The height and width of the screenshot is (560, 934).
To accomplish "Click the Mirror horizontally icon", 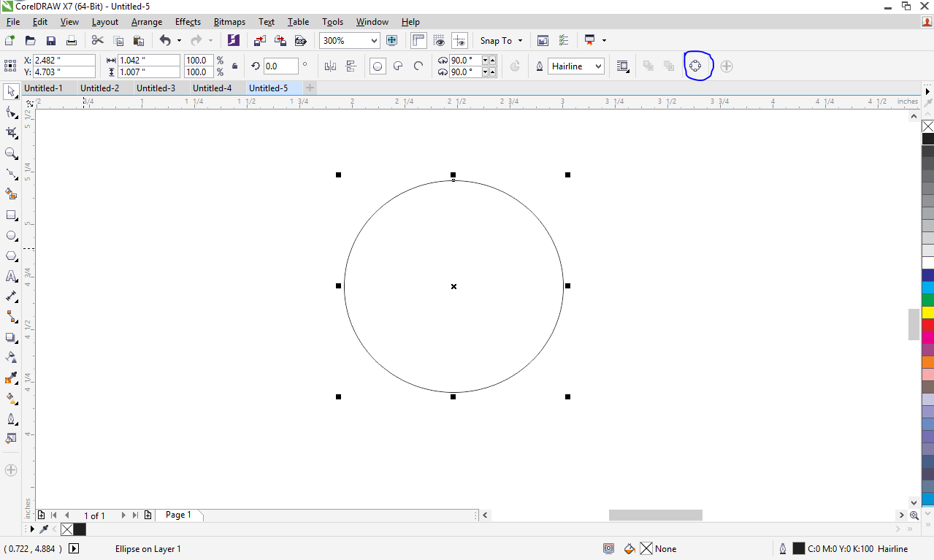I will [330, 66].
